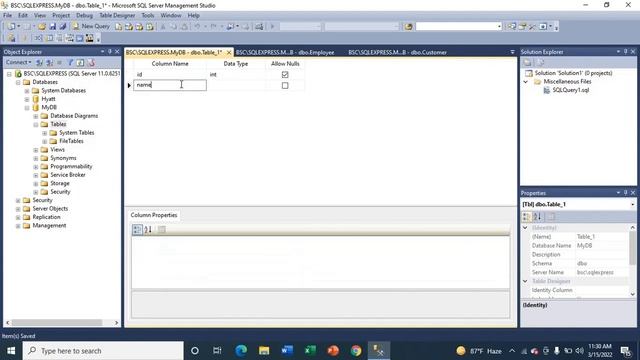Image resolution: width=640 pixels, height=360 pixels.
Task: Click Disconnect icon in Object Explorer
Action: coord(49,62)
